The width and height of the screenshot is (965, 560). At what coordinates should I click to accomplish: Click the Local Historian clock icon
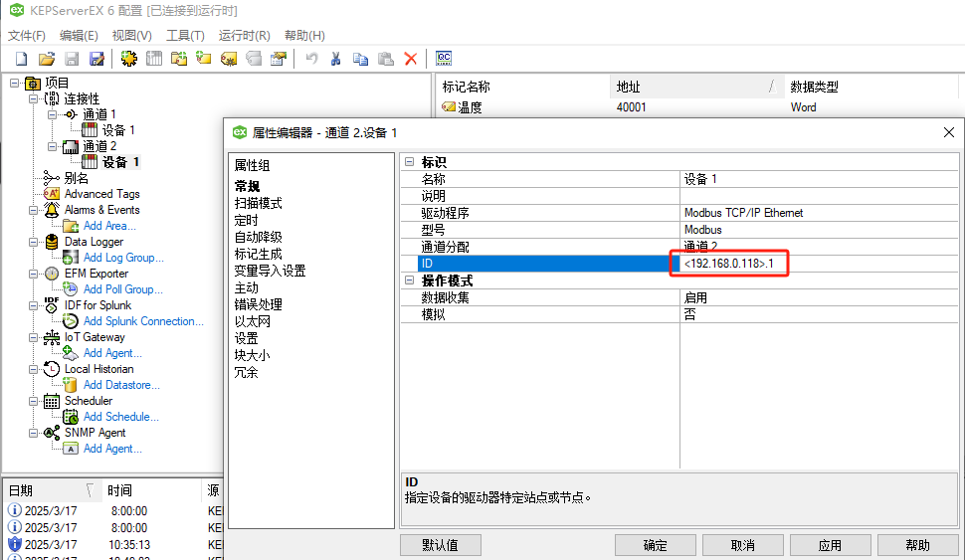point(52,369)
